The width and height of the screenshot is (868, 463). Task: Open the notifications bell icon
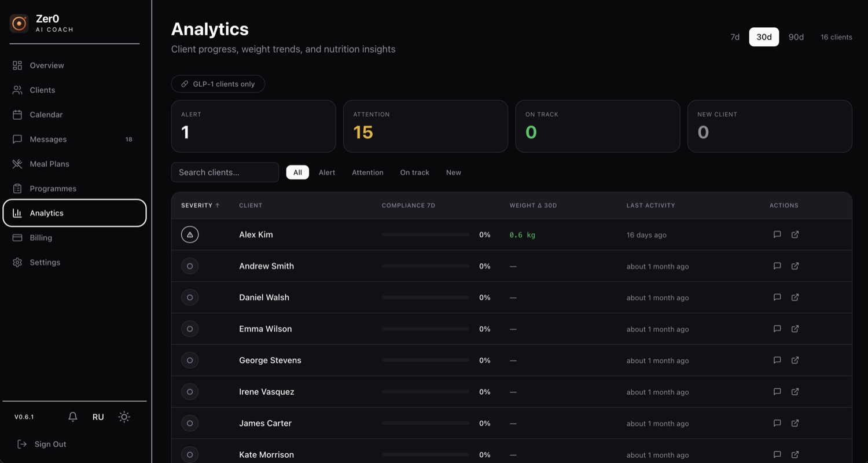point(73,417)
